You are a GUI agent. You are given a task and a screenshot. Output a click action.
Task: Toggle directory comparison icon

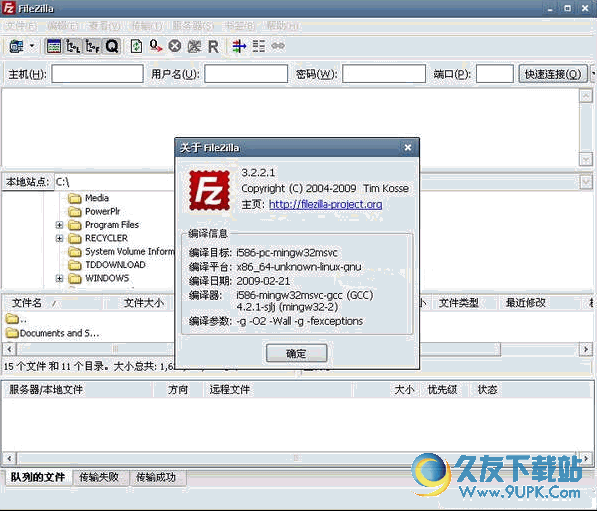[x=259, y=46]
